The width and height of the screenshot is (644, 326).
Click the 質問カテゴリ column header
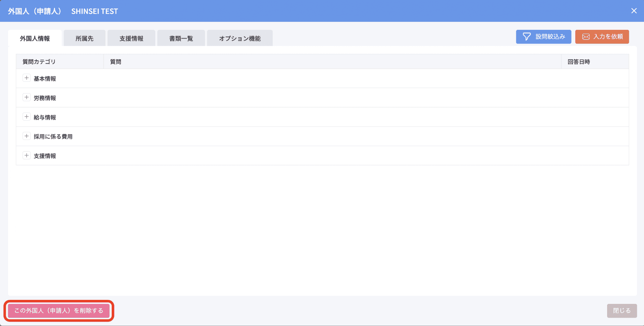39,62
